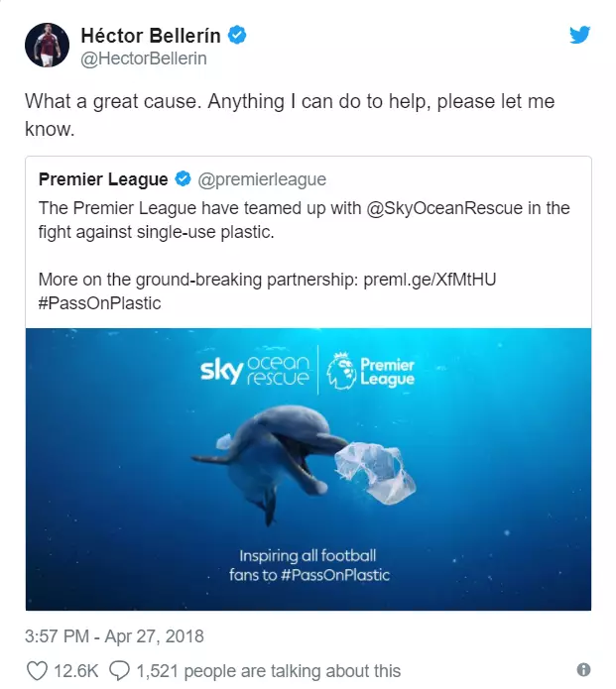
Task: Click Héctor Bellerín's verified badge
Action: (237, 35)
